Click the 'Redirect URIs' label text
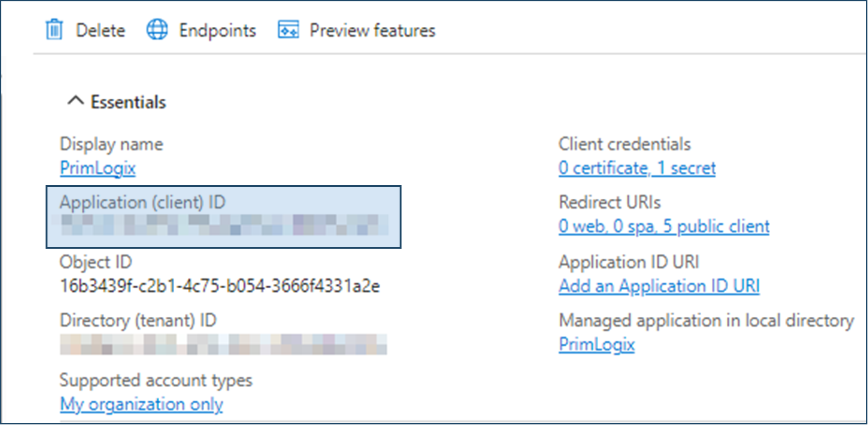 click(609, 202)
